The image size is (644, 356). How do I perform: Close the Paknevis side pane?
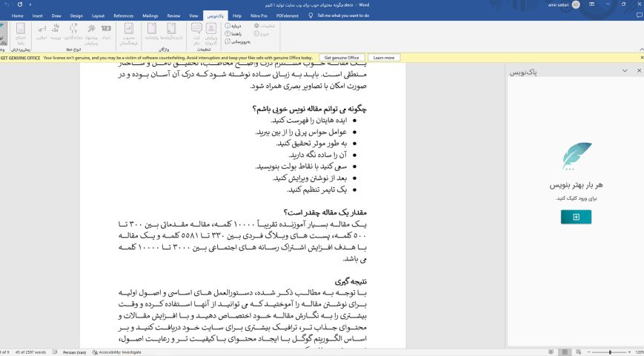tap(639, 71)
